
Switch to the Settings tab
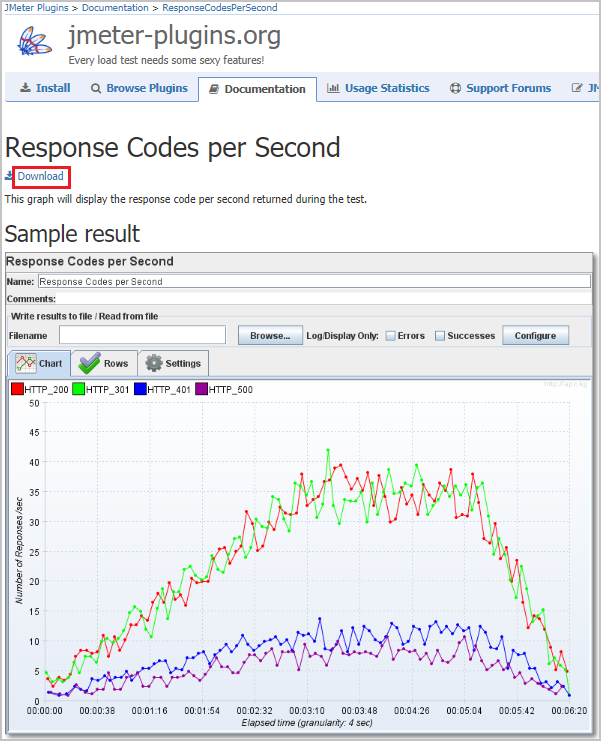tap(173, 363)
